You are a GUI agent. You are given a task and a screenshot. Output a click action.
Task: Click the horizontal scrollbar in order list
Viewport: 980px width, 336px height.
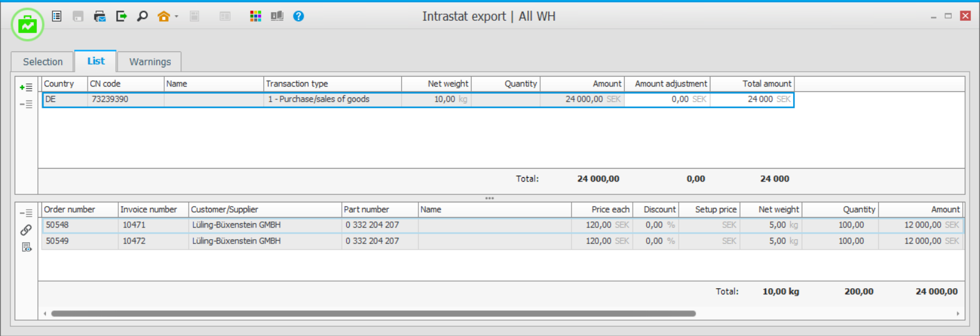pos(374,313)
